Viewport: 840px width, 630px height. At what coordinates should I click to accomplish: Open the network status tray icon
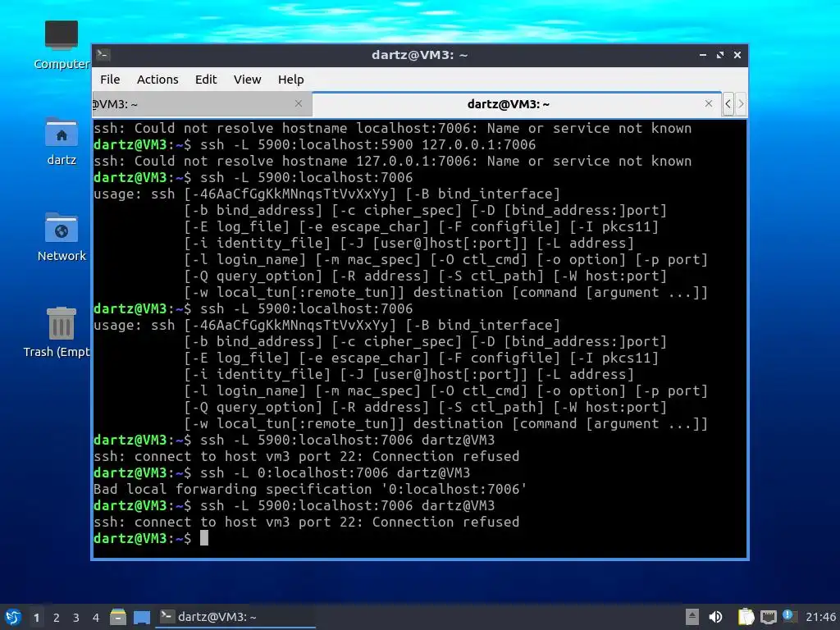coord(768,617)
